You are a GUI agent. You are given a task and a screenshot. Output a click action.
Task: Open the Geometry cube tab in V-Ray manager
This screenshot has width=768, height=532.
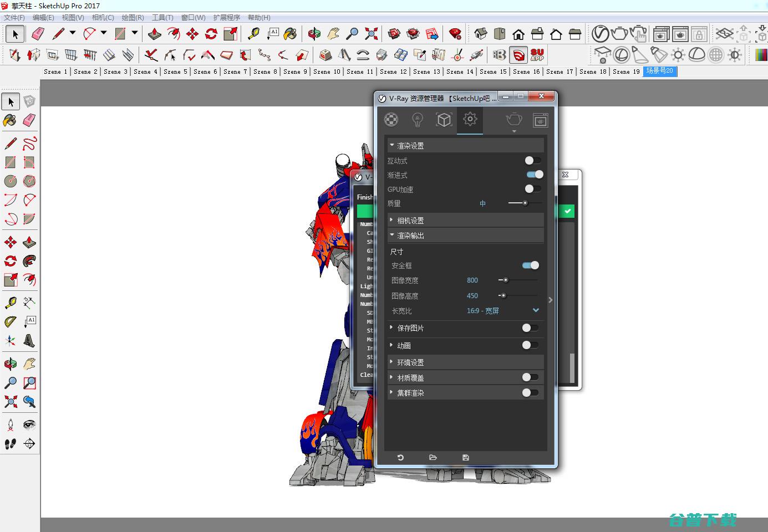(x=444, y=120)
